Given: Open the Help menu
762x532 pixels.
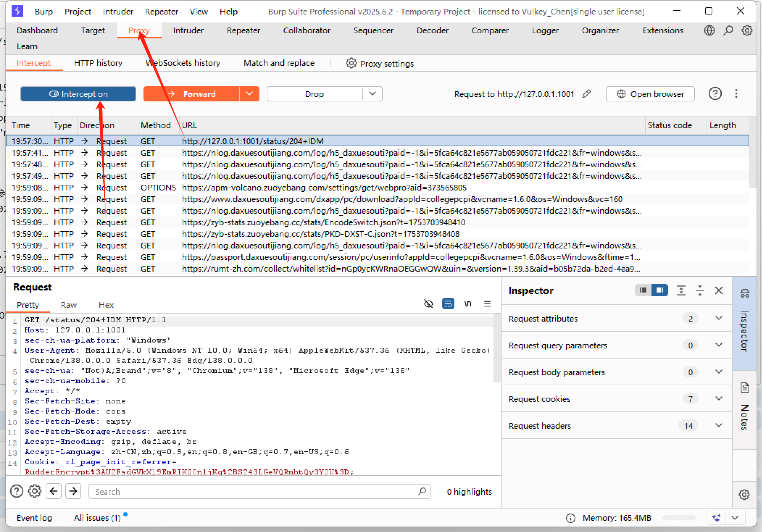Looking at the screenshot, I should (x=228, y=12).
